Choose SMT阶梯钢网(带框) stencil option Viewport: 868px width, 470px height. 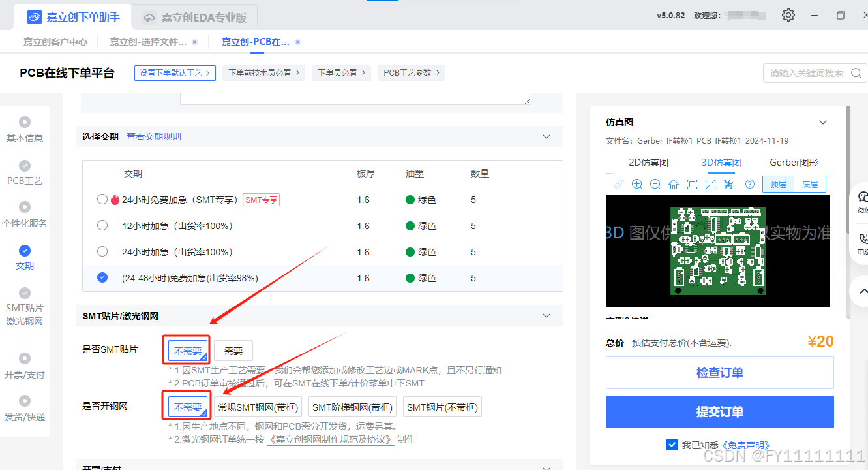[x=352, y=407]
